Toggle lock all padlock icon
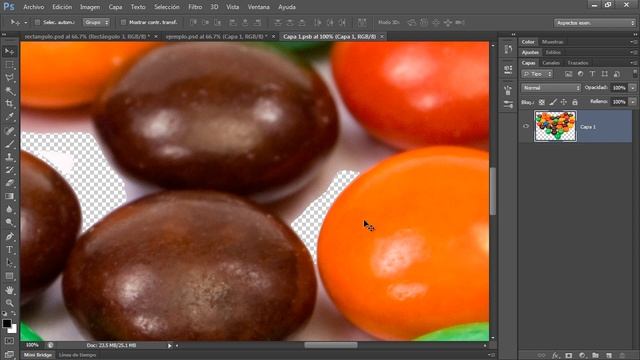The width and height of the screenshot is (640, 360). click(x=575, y=102)
